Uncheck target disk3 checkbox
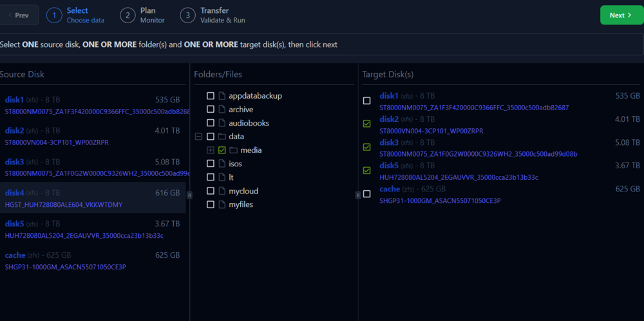The height and width of the screenshot is (321, 644). 367,147
